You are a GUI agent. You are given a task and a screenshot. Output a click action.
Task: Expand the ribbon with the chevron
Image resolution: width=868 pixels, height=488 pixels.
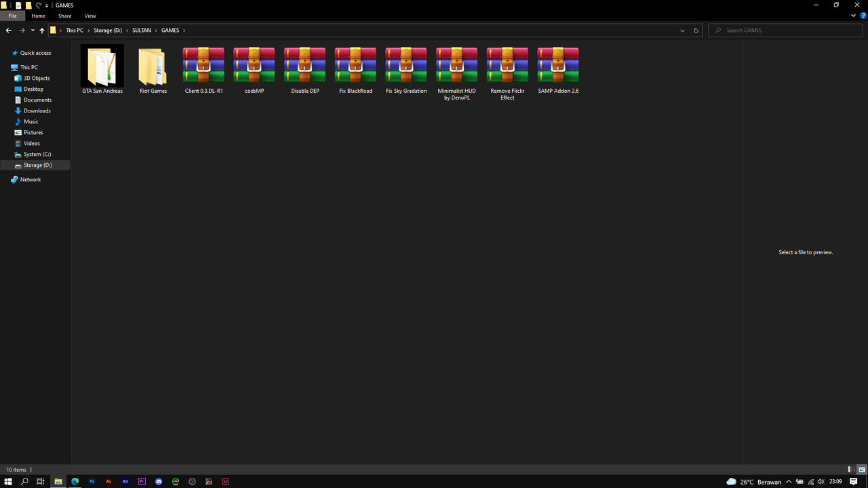pos(854,16)
